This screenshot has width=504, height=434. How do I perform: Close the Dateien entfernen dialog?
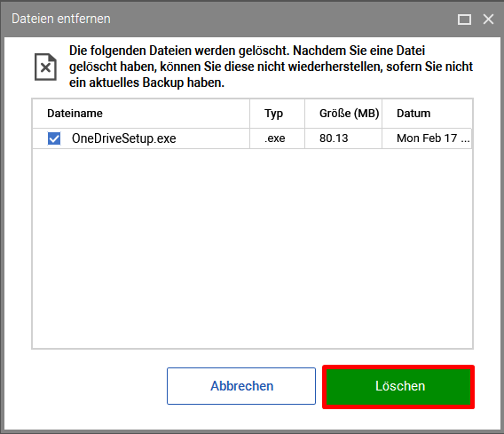[x=488, y=20]
